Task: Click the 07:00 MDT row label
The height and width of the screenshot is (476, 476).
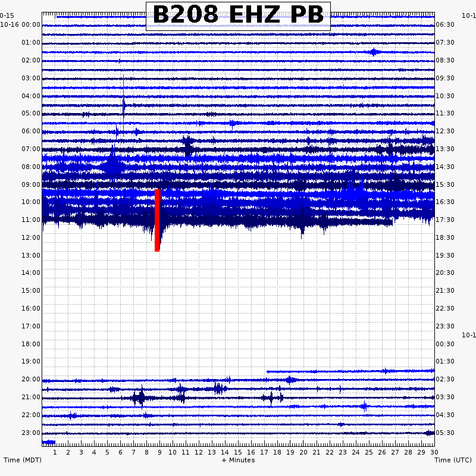Action: [31, 149]
